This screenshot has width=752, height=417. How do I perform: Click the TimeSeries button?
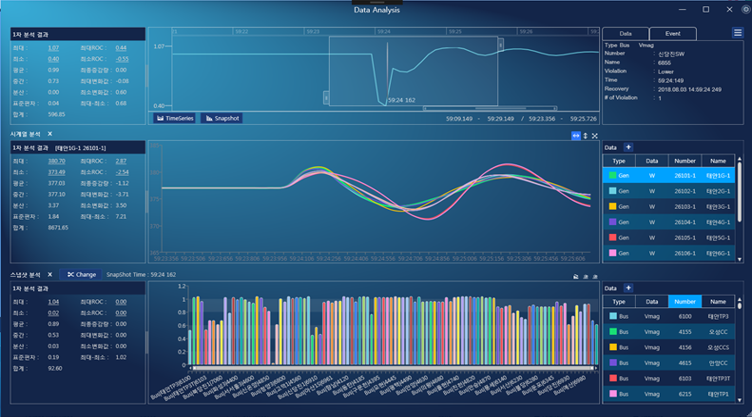pyautogui.click(x=175, y=118)
